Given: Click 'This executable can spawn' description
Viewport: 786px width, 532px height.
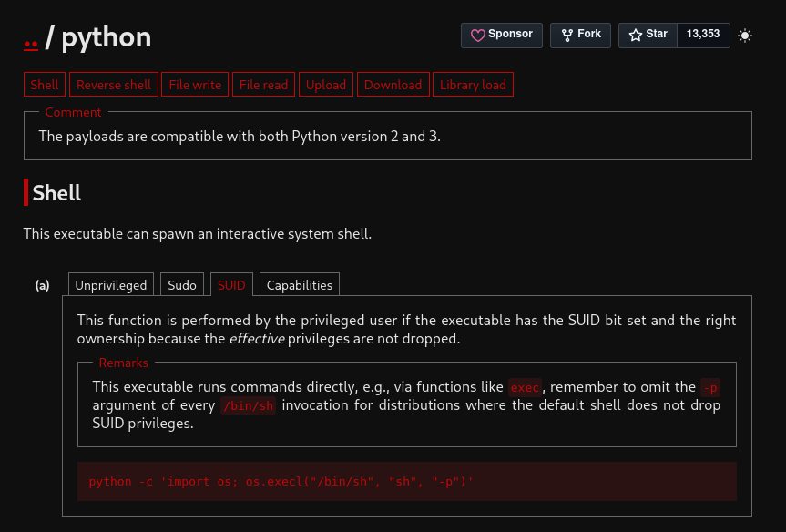Looking at the screenshot, I should point(198,233).
